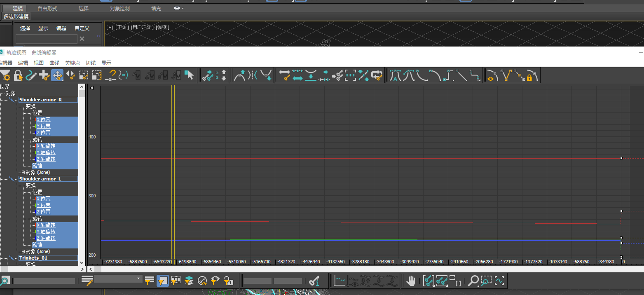This screenshot has height=295, width=644.
Task: Open the 关键点 menu in Track View
Action: [x=73, y=63]
